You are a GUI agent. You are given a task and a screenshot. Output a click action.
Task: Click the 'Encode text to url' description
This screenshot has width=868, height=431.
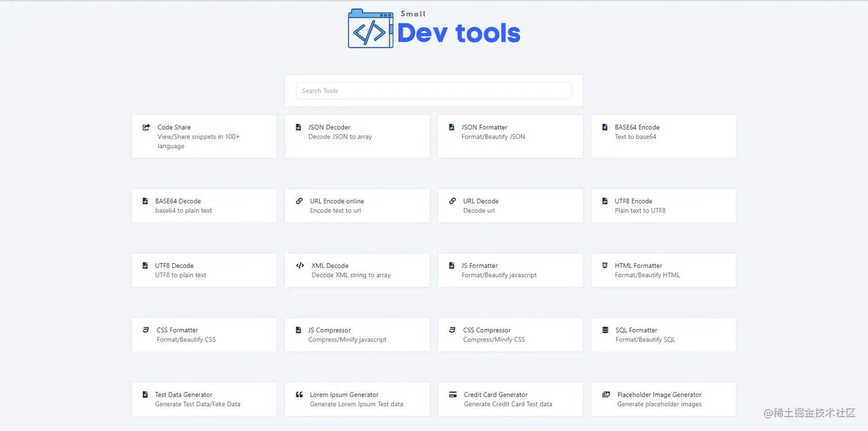click(336, 211)
